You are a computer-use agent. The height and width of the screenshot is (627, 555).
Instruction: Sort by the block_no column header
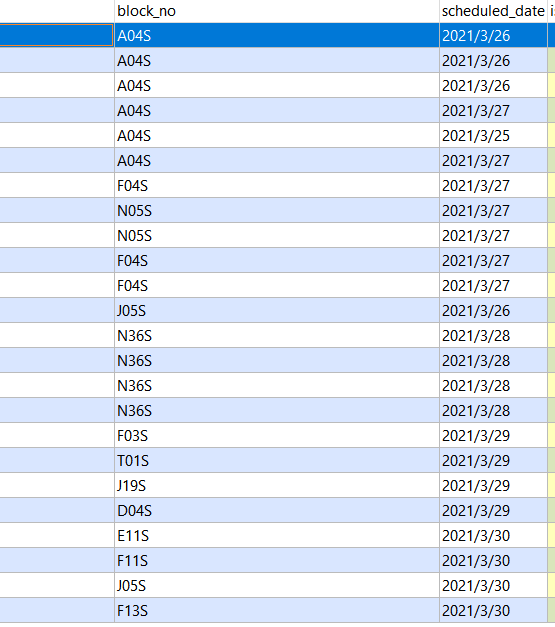[x=277, y=11]
